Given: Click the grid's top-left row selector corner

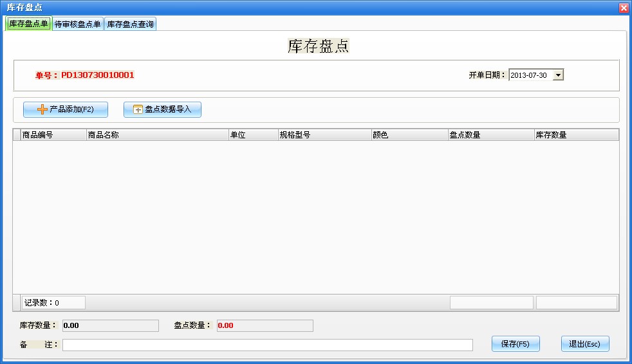Looking at the screenshot, I should coord(17,135).
